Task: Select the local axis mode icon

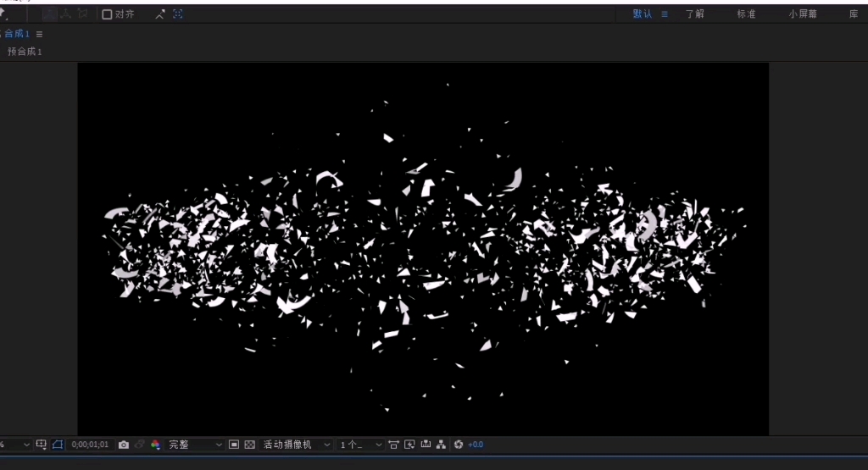Action: pos(49,14)
